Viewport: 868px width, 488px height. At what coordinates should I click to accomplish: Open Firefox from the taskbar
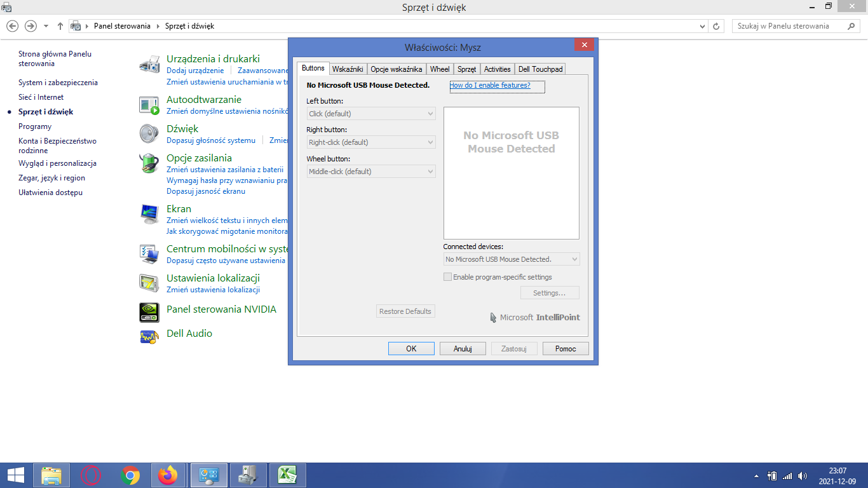(168, 475)
